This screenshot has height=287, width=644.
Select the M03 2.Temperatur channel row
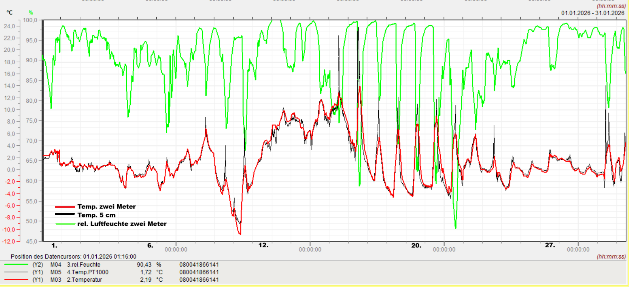(x=84, y=280)
